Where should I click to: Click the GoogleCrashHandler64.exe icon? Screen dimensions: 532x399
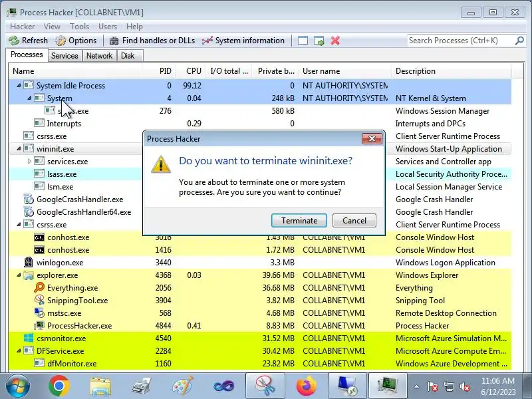(29, 211)
